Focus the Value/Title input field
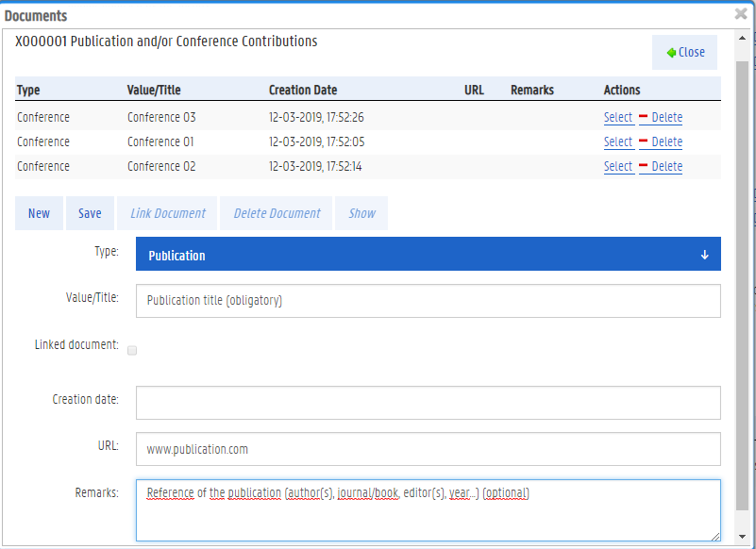This screenshot has width=756, height=549. 428,301
